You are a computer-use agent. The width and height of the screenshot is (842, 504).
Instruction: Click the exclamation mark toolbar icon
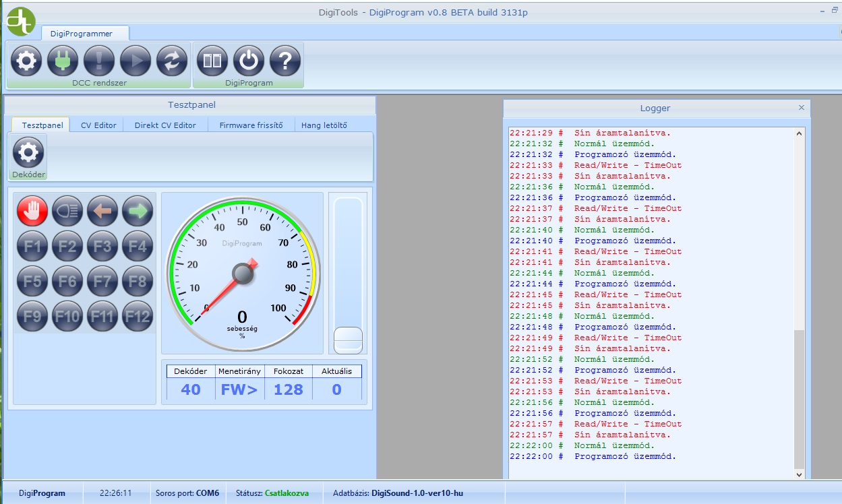pos(99,61)
